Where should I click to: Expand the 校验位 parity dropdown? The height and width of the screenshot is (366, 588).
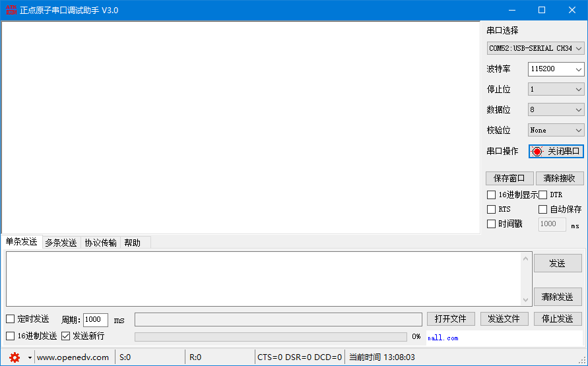[556, 131]
